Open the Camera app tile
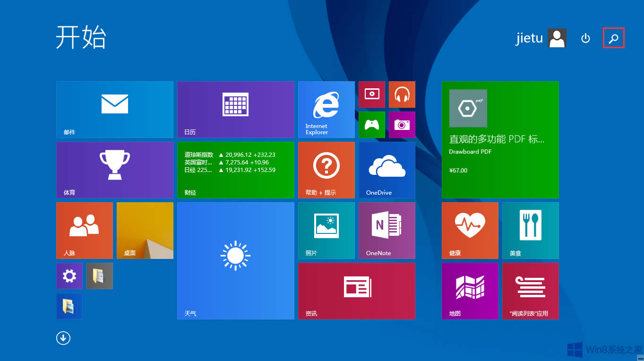 coord(402,124)
